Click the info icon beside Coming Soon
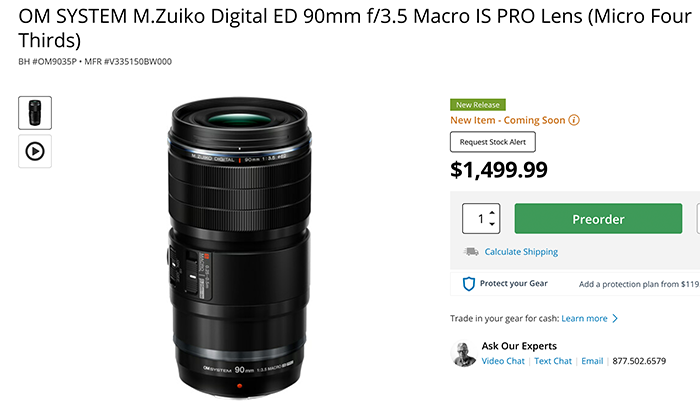This screenshot has width=700, height=406. click(x=575, y=120)
